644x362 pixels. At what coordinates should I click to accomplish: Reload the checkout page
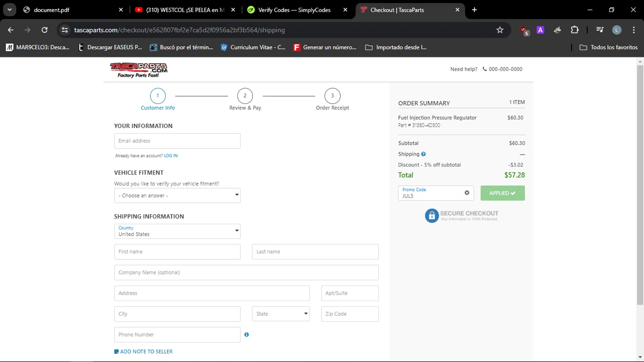click(x=45, y=30)
